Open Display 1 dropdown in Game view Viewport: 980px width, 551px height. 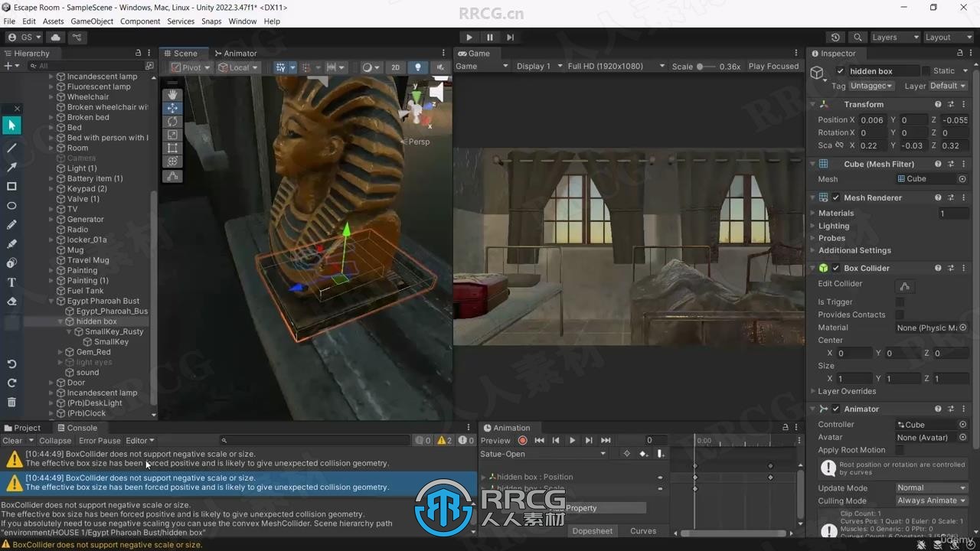[539, 67]
